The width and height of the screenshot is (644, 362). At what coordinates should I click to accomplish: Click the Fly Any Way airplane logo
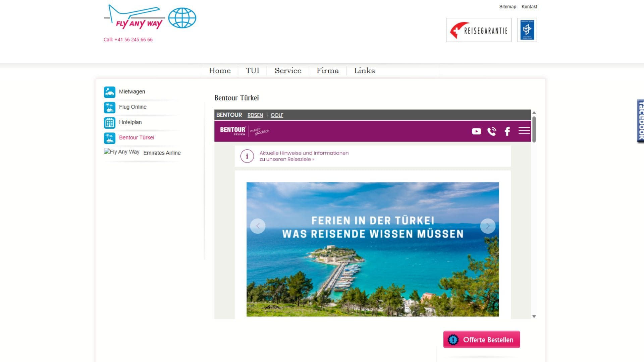pos(135,17)
